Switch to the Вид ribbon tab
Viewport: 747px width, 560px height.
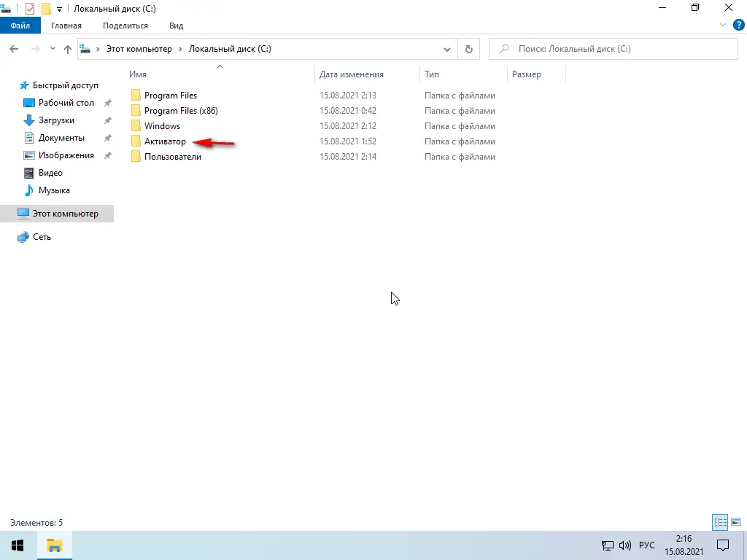click(176, 26)
